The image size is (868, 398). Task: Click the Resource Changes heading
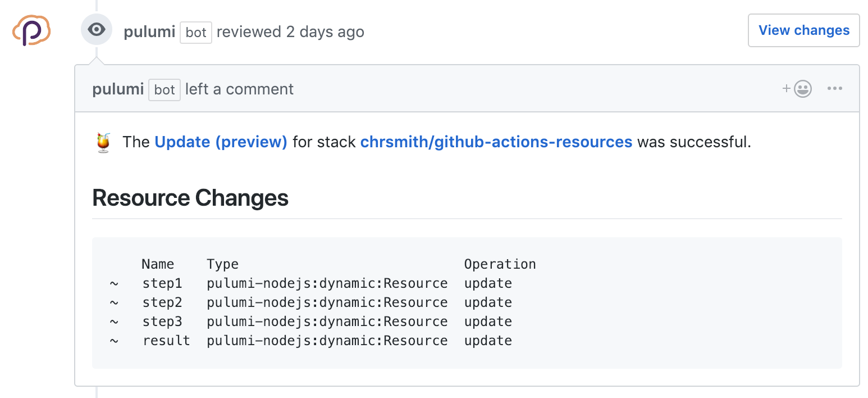[x=190, y=198]
